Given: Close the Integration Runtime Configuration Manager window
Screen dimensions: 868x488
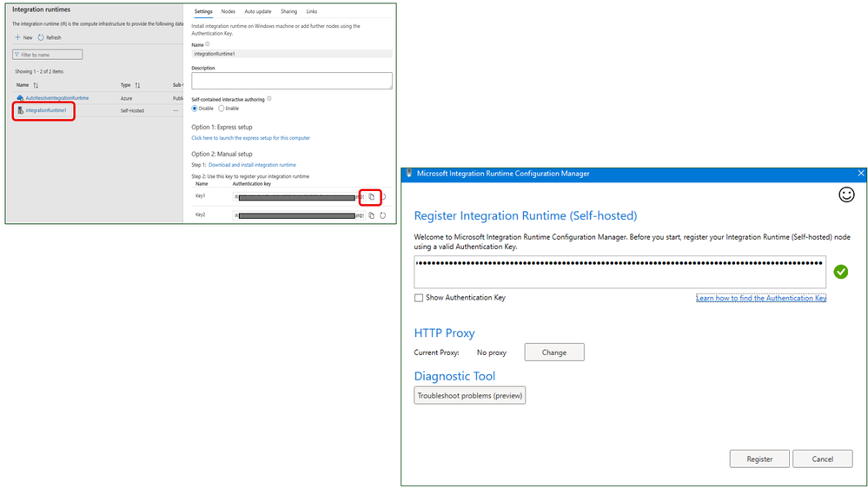Looking at the screenshot, I should 861,173.
